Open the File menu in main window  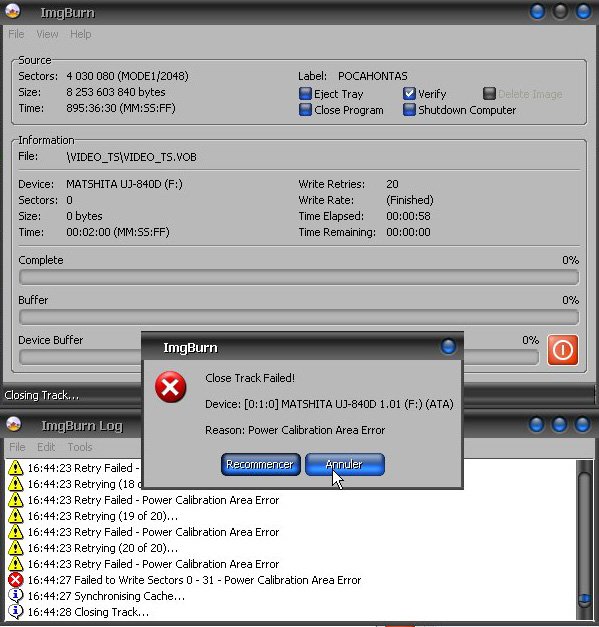(x=16, y=34)
